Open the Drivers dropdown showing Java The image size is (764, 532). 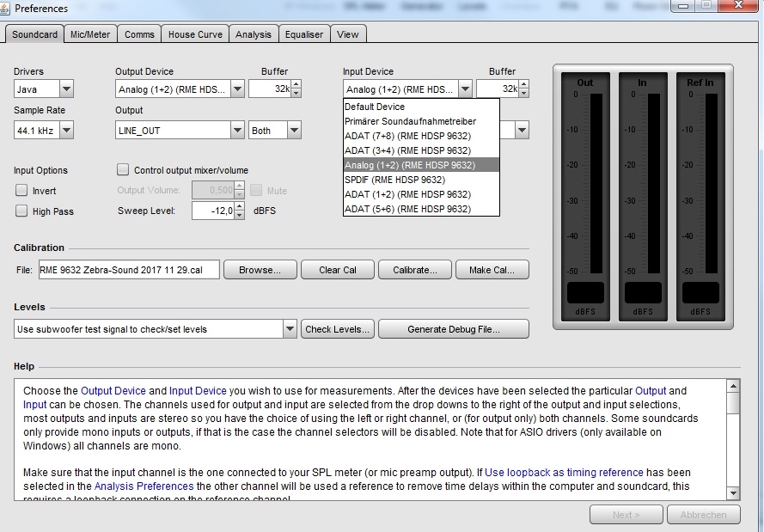point(66,89)
